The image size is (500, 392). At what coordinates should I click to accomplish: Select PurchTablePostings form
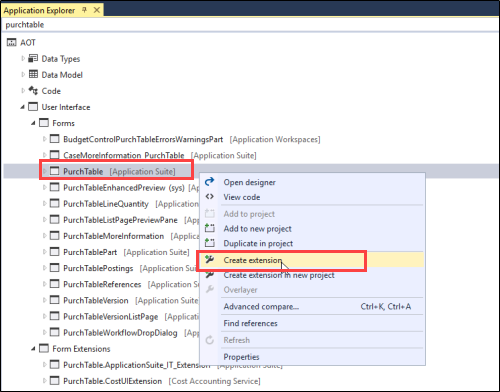(x=98, y=268)
